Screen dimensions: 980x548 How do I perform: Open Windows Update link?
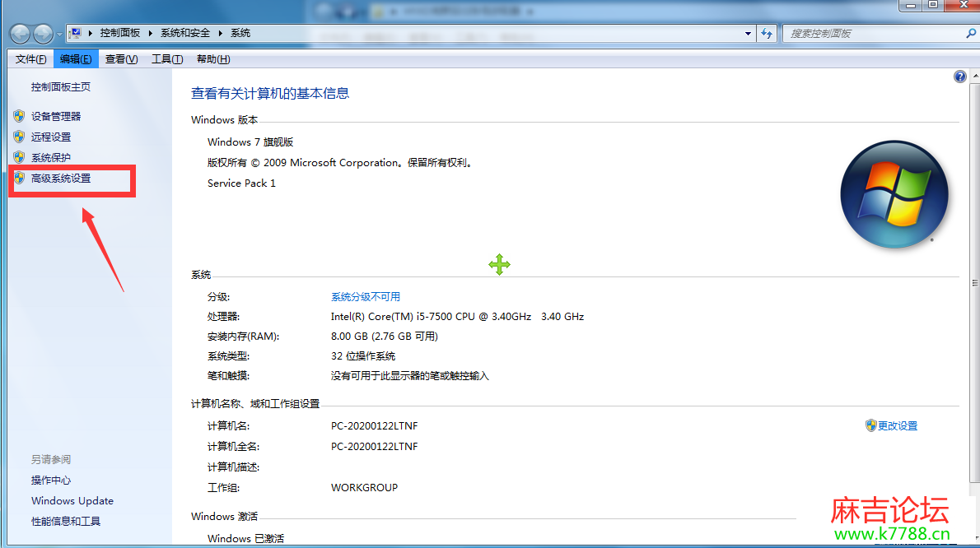tap(72, 500)
